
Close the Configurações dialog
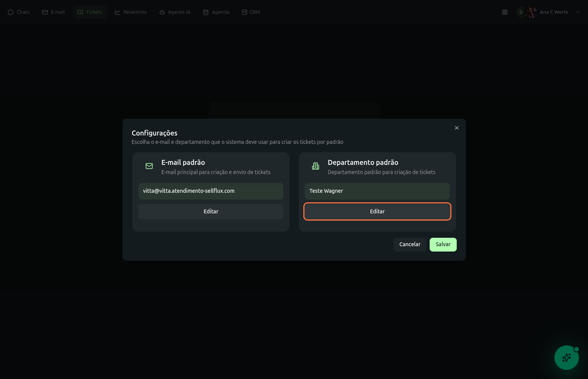pyautogui.click(x=456, y=128)
